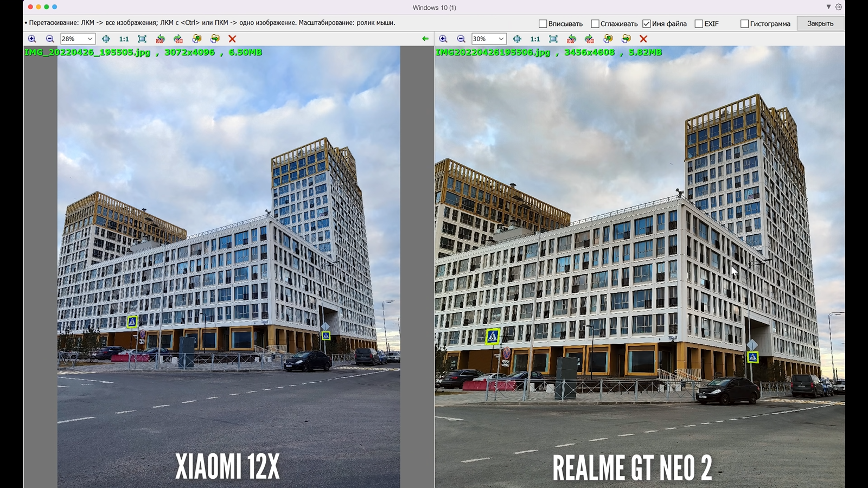
Task: Load next image in the left pane
Action: click(215, 39)
